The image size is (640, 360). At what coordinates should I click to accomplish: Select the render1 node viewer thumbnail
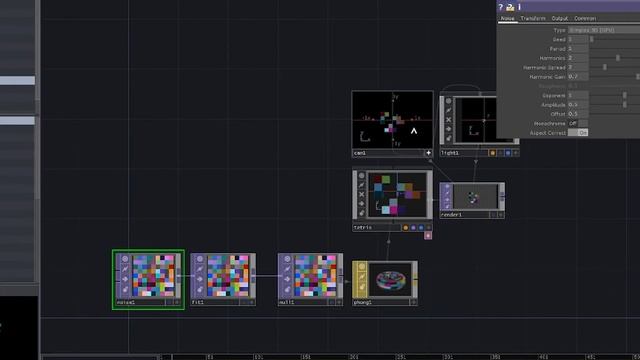pos(475,197)
